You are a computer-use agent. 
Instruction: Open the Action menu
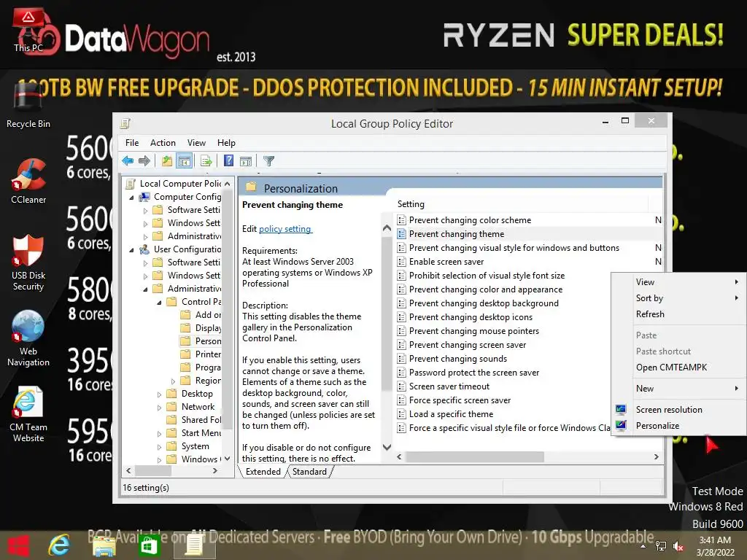[x=163, y=143]
